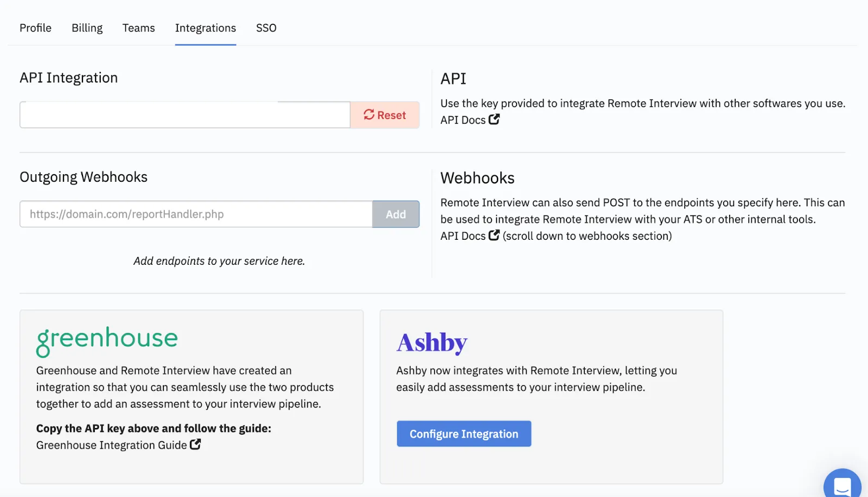868x497 pixels.
Task: Click 'Copy the API key above and follow the guide:' text
Action: 154,429
